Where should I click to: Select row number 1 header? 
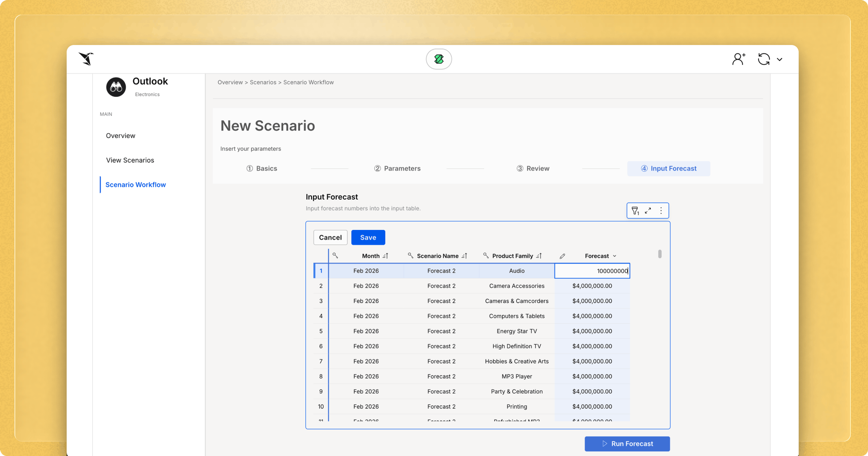[321, 271]
